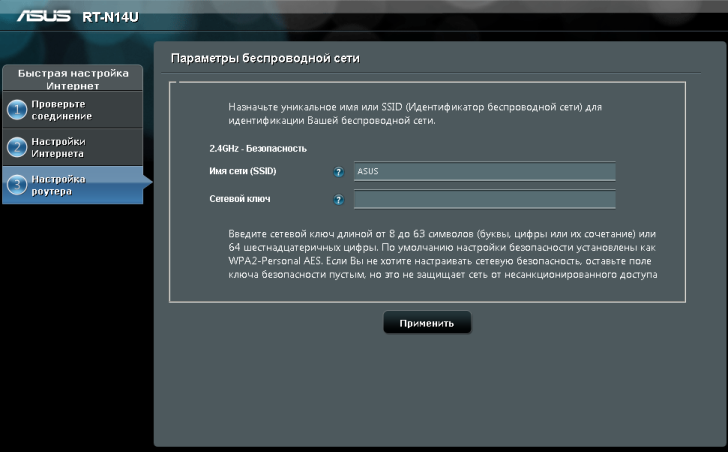Viewport: 728px width, 452px height.
Task: Click the Применить button
Action: point(427,323)
